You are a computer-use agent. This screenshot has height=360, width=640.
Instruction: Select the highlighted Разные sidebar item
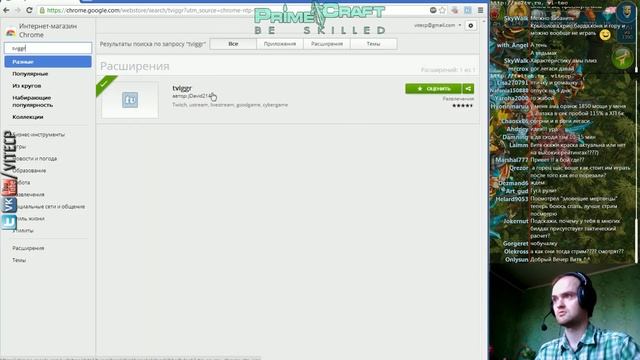[x=48, y=62]
